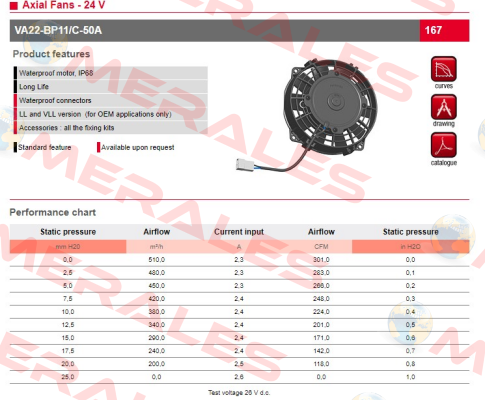Click the 'catalogue' label
The width and height of the screenshot is (485, 400).
(x=444, y=163)
